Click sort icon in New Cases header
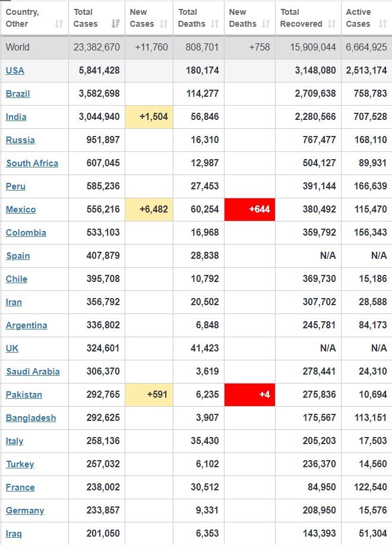This screenshot has width=392, height=545. pyautogui.click(x=165, y=24)
